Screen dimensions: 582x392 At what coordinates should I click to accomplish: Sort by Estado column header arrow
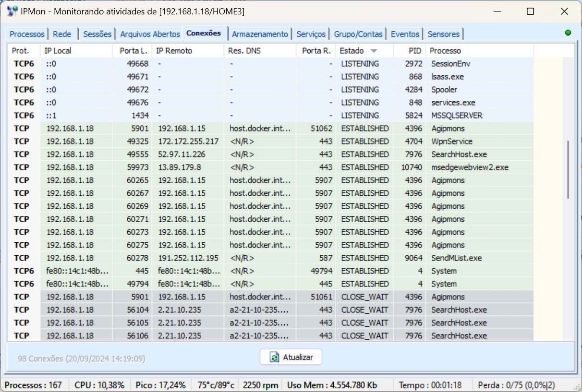point(374,50)
